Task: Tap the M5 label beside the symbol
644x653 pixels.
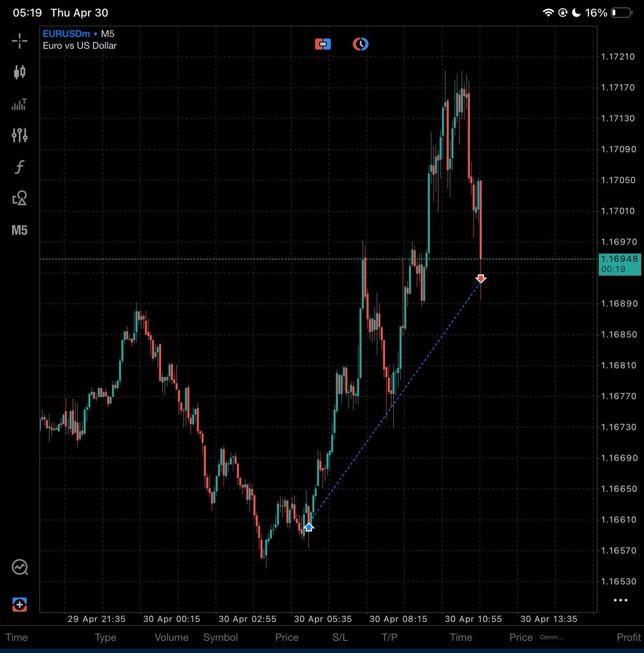Action: (108, 34)
